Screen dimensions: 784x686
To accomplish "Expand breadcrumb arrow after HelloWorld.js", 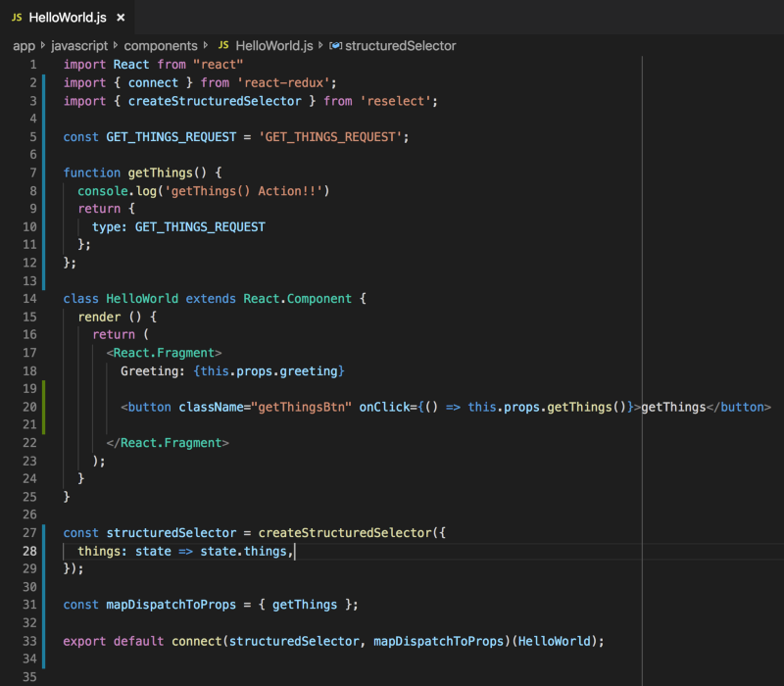I will [x=321, y=45].
